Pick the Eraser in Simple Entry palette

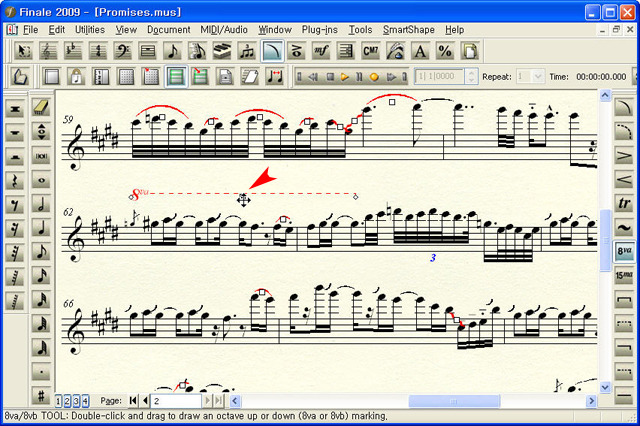(x=41, y=108)
